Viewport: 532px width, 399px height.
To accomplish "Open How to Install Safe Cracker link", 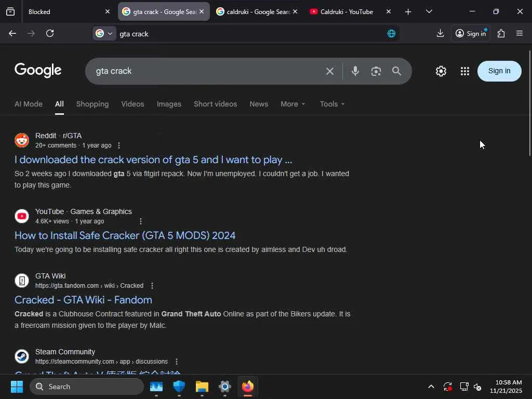I will (x=125, y=235).
